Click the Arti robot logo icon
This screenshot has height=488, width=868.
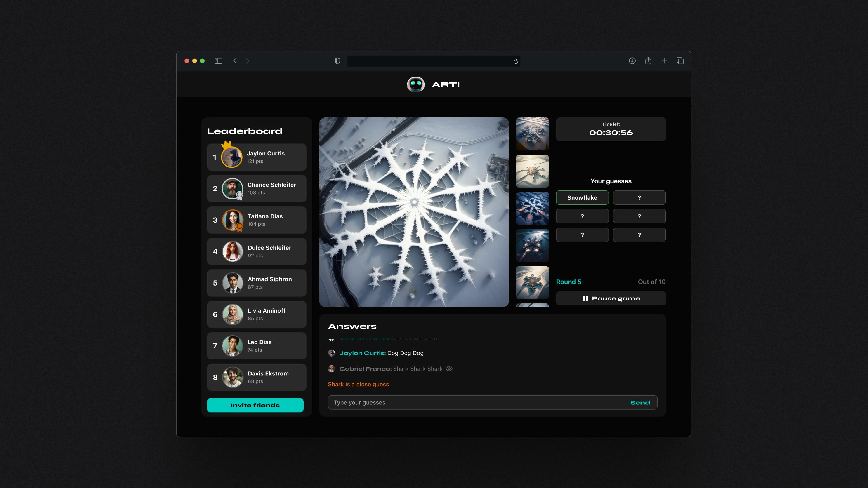[x=415, y=84]
